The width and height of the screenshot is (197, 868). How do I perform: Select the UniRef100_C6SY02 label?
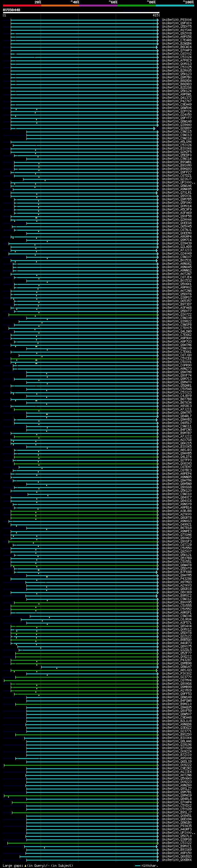177,54
